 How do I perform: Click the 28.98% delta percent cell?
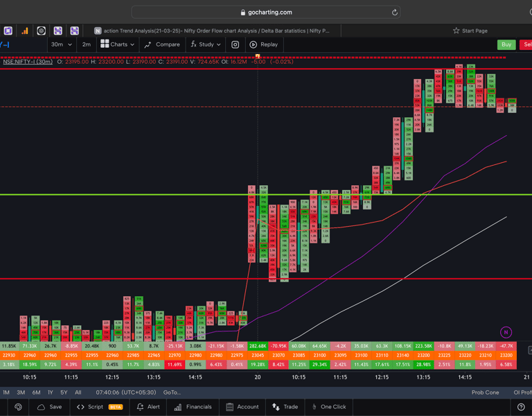[423, 365]
